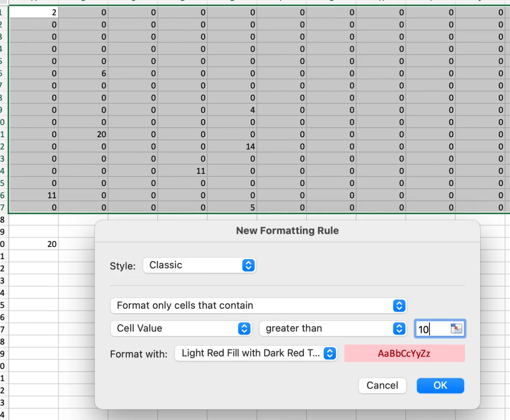Select the cell with 11 in the first column
Viewport: 510px width, 420px height.
point(34,195)
